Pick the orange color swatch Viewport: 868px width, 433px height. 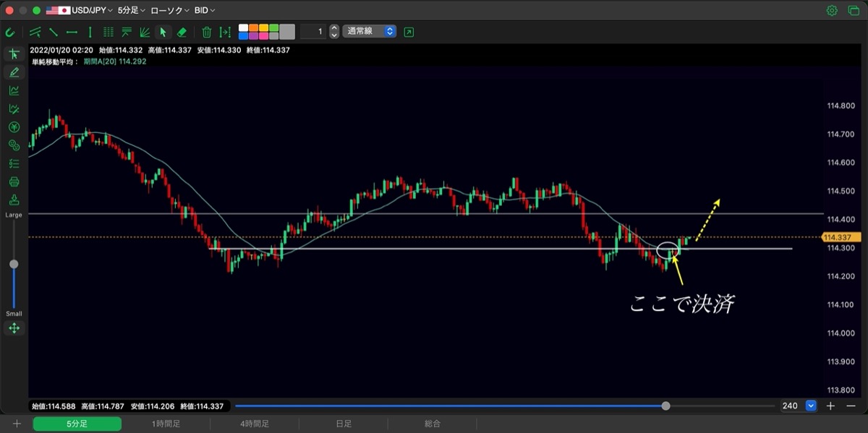pyautogui.click(x=253, y=27)
